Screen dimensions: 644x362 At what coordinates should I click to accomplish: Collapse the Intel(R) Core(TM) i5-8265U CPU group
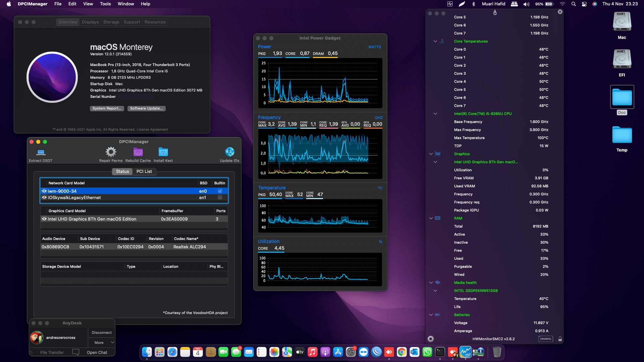click(x=435, y=114)
